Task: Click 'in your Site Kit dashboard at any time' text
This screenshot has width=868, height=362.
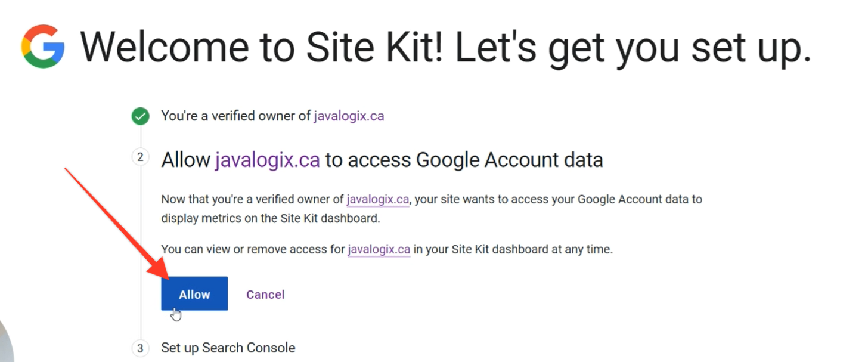Action: [513, 249]
